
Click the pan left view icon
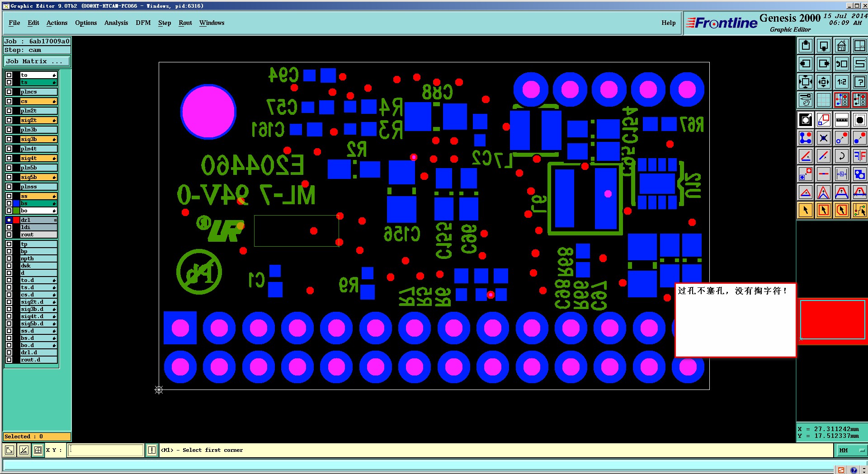coord(806,64)
